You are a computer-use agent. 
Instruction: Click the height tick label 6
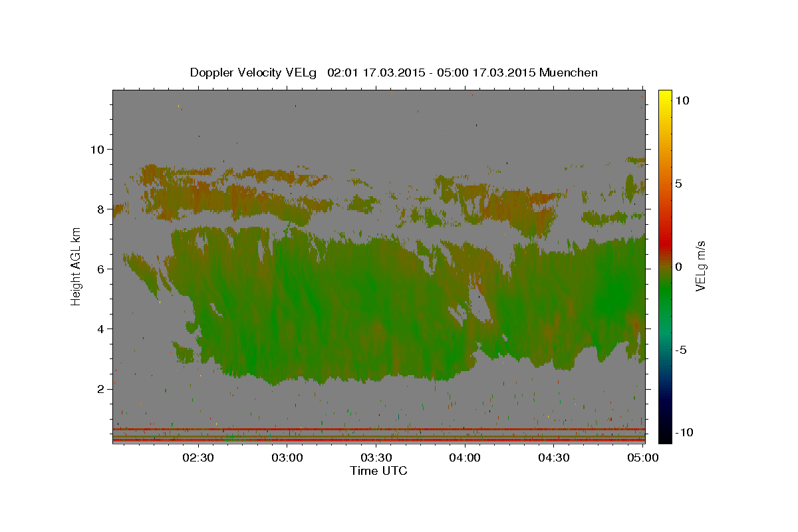click(101, 269)
